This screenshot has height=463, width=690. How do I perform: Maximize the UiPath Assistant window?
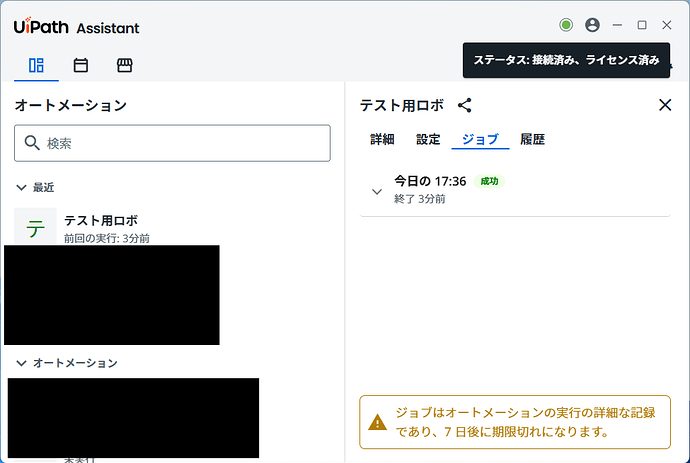pos(642,25)
